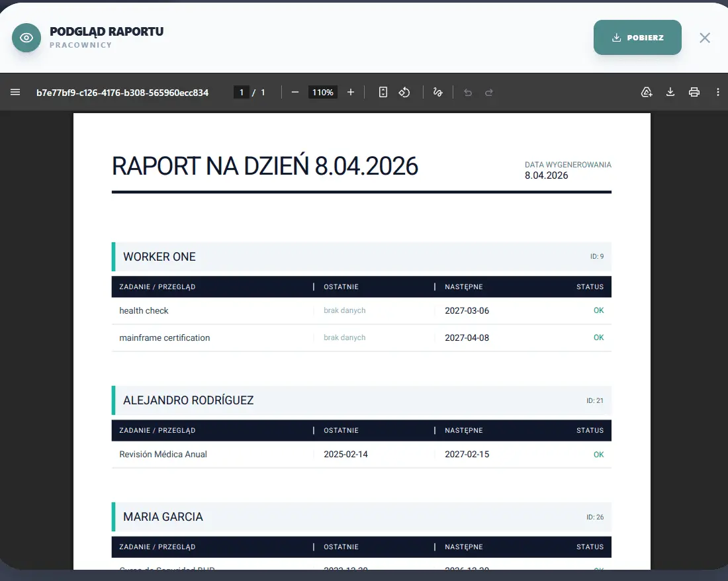Click the PDF file name b7e77bf9-c126...

pyautogui.click(x=122, y=93)
